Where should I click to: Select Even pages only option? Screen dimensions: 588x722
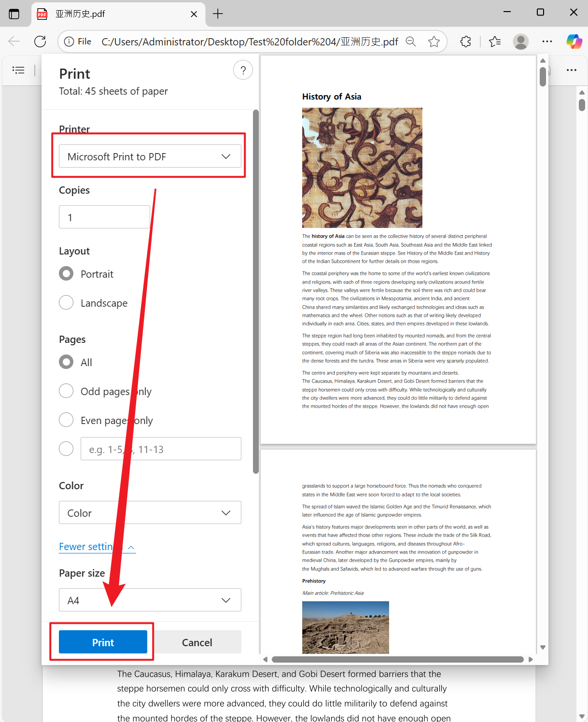66,420
